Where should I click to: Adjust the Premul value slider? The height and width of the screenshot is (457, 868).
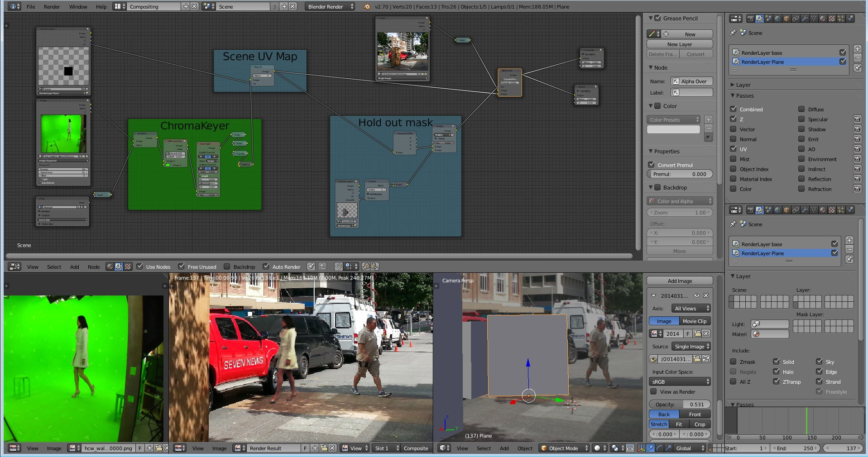click(x=680, y=174)
